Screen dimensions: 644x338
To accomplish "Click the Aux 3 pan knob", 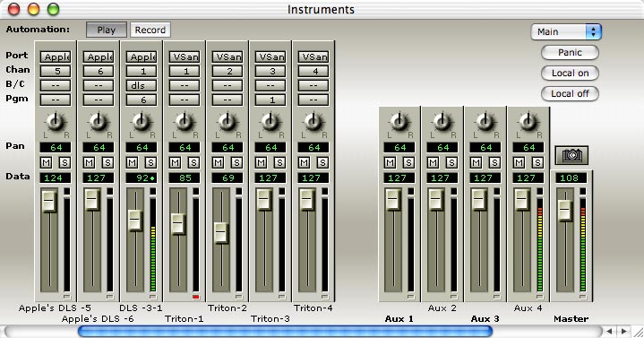I will [x=485, y=121].
